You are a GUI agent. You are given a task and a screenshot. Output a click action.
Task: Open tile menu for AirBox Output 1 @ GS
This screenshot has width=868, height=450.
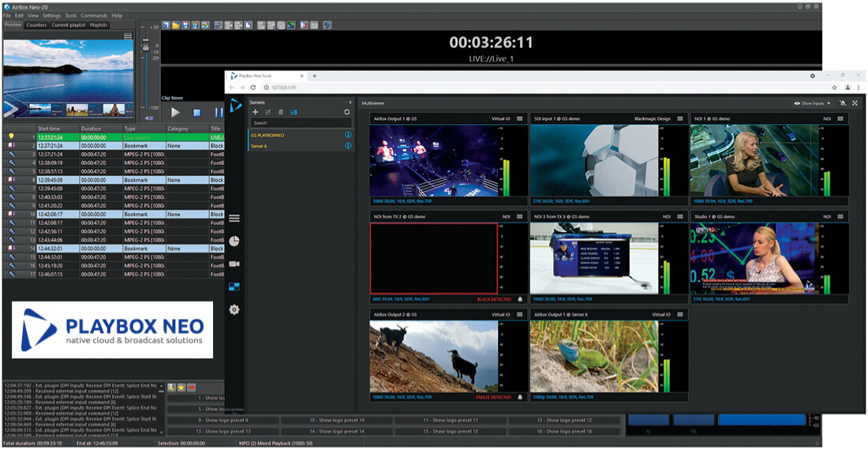click(x=520, y=118)
